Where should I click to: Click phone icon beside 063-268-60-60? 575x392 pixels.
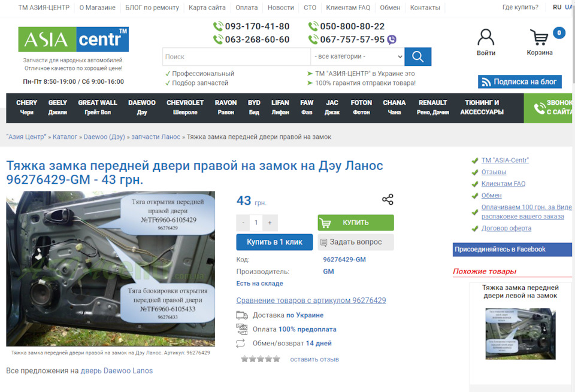218,39
